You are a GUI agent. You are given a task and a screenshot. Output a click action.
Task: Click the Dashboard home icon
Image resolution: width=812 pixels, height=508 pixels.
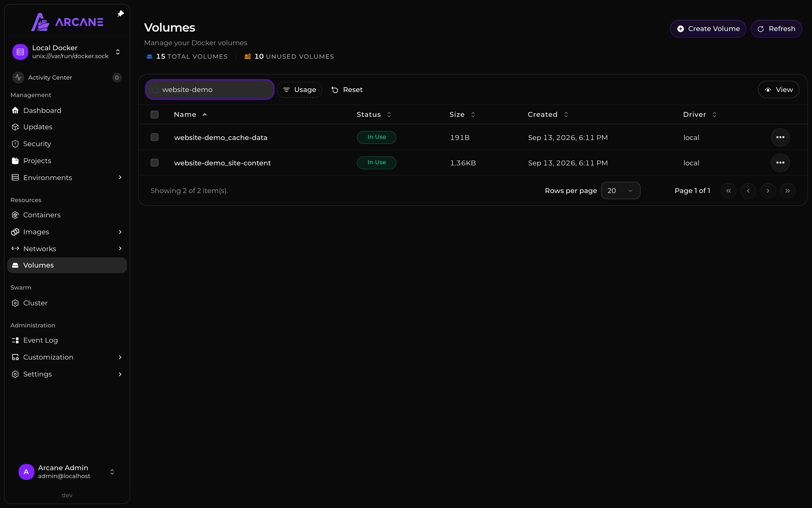[x=15, y=111]
